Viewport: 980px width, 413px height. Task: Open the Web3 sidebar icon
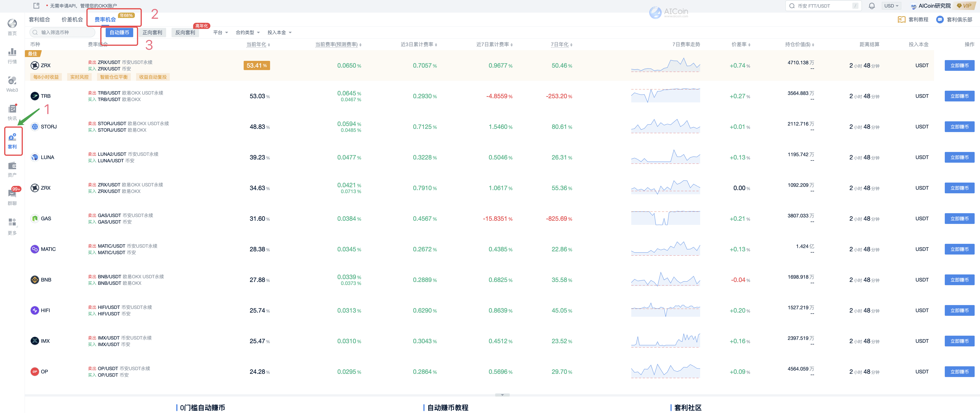pos(12,80)
